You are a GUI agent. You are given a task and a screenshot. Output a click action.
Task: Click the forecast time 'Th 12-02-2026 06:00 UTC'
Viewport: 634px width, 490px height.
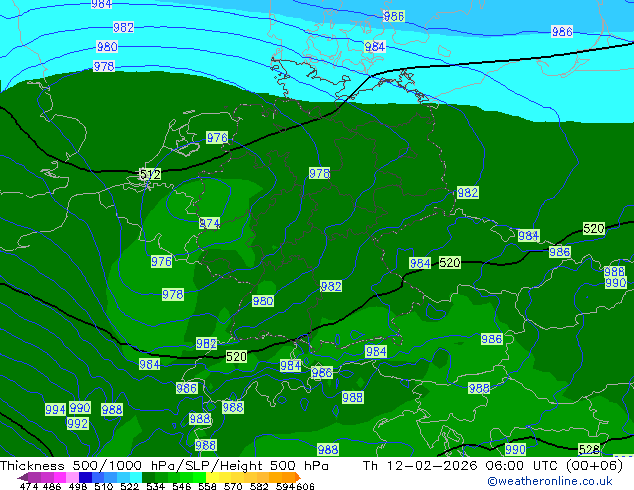pyautogui.click(x=463, y=466)
